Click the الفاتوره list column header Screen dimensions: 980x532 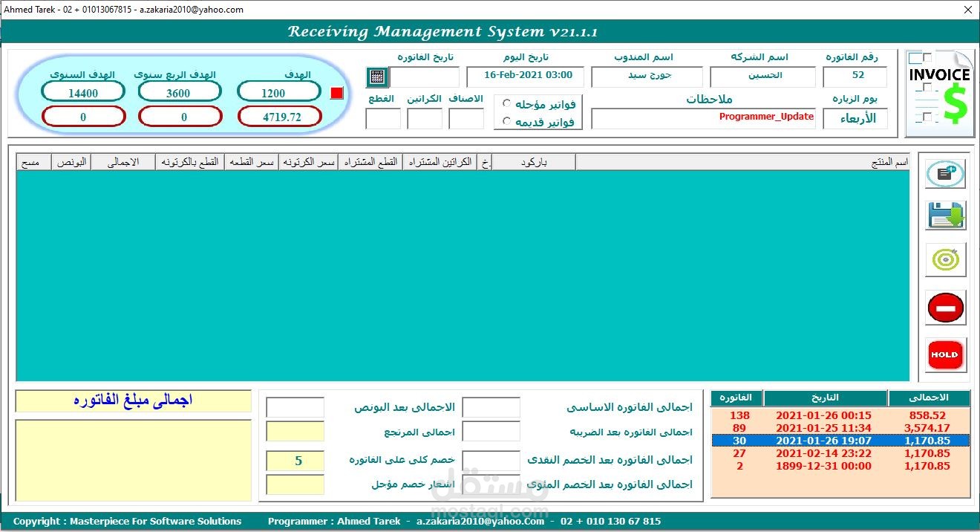coord(736,398)
